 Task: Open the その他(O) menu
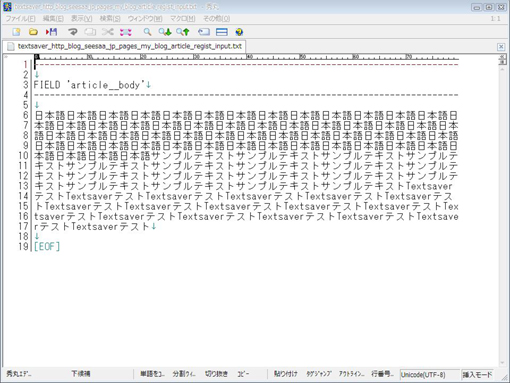pyautogui.click(x=217, y=19)
